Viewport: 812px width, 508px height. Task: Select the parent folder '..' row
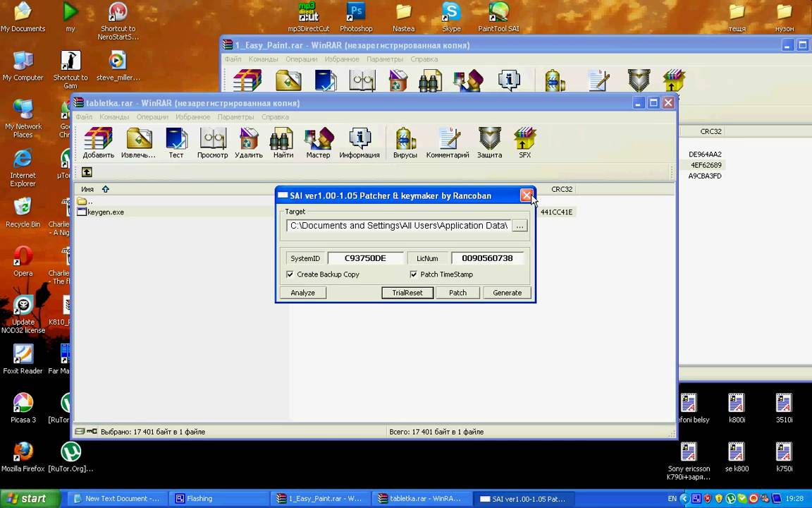(85, 201)
